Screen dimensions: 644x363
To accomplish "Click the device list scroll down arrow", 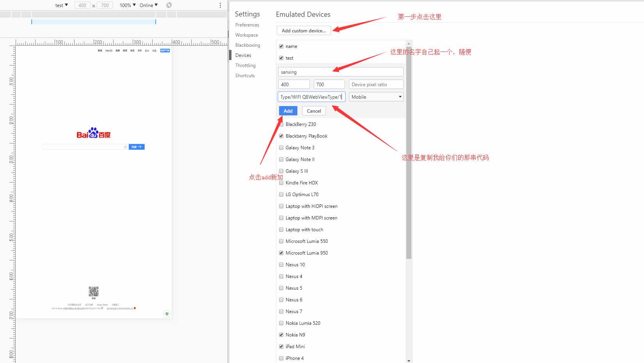I will tap(409, 361).
